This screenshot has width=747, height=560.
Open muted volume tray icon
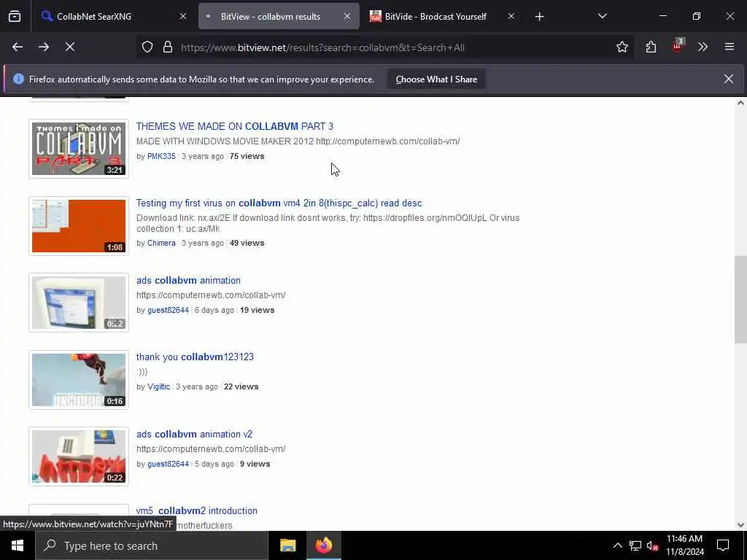click(653, 545)
